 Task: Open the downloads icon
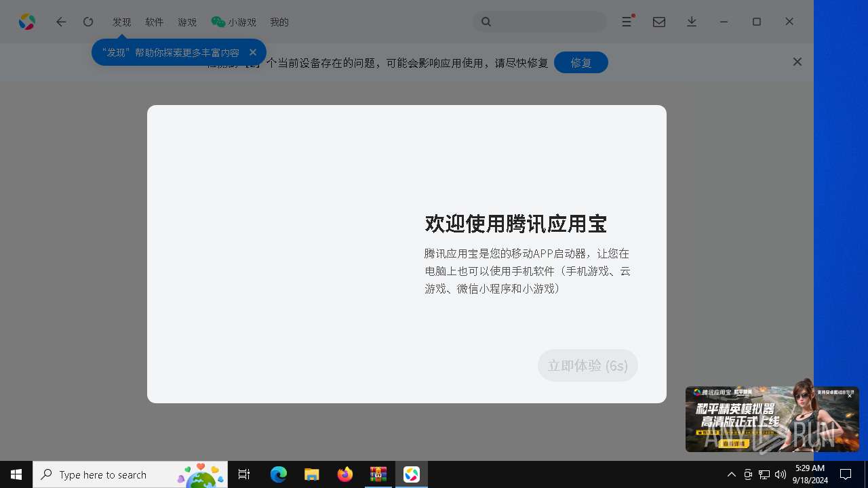pos(692,22)
